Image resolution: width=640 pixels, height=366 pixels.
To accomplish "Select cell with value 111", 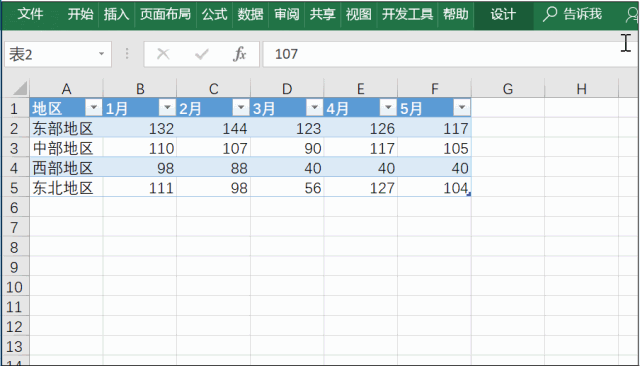I will (x=140, y=188).
